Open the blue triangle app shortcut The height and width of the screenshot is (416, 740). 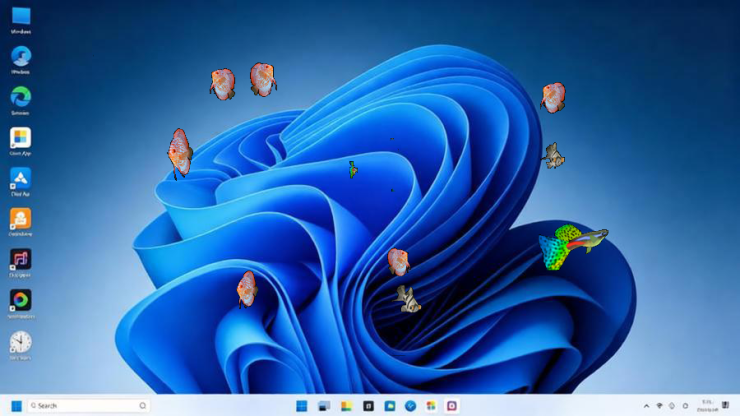(20, 178)
